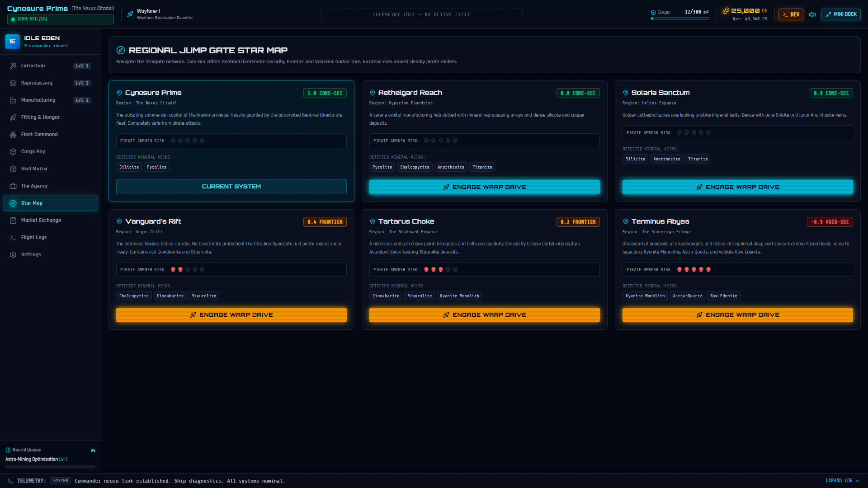Open the Manufacturing factory icon
868x488 pixels.
point(13,100)
